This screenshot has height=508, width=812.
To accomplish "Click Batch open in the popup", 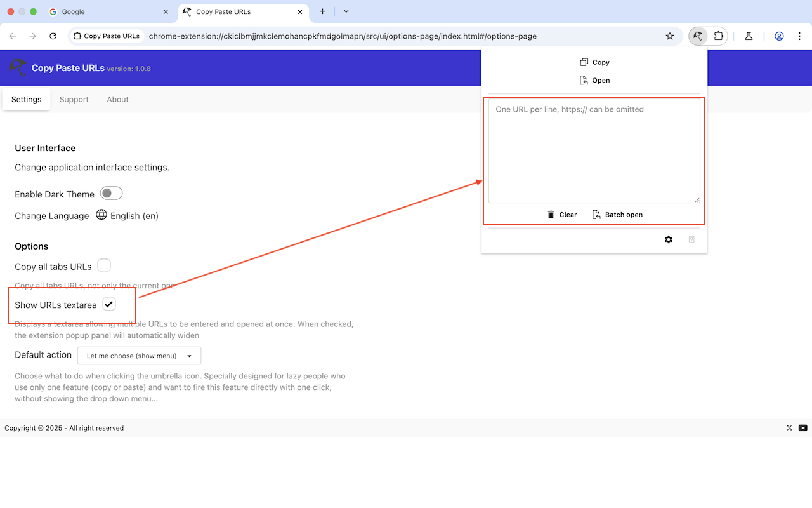I will click(x=617, y=214).
